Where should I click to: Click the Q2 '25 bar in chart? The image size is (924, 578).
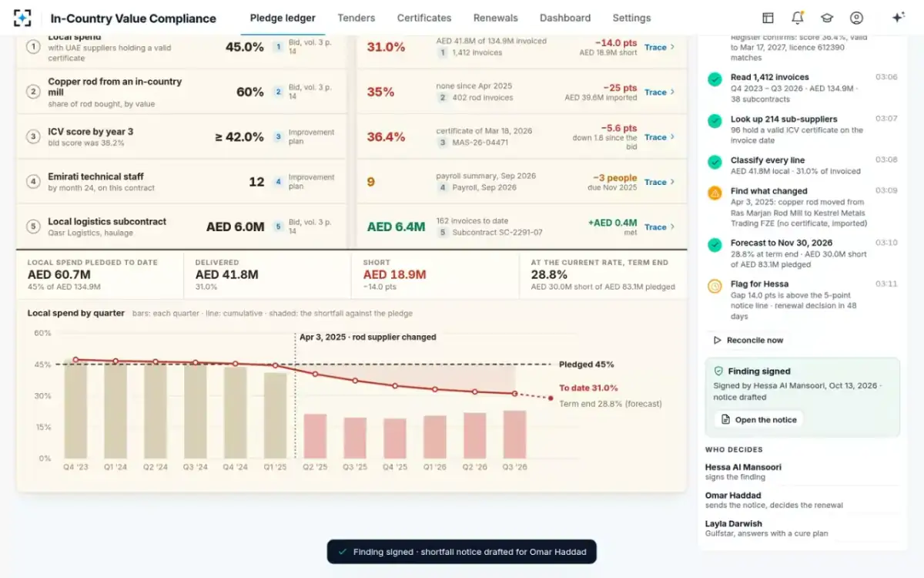pyautogui.click(x=315, y=436)
